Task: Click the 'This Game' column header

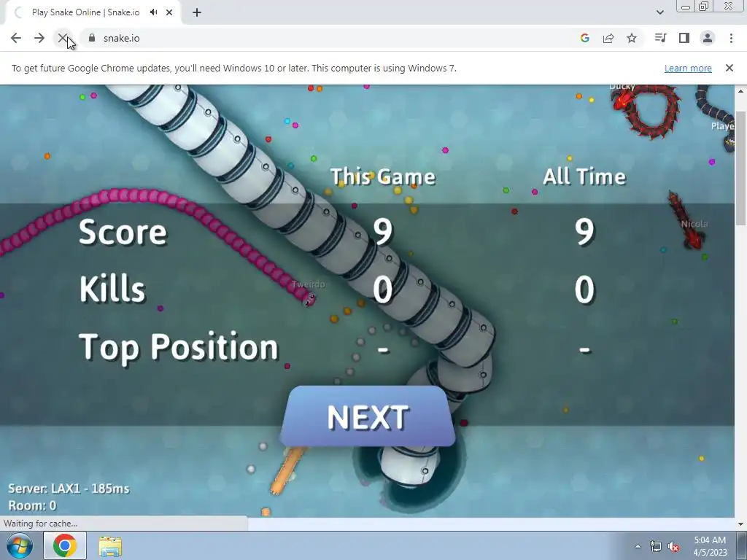Action: tap(383, 176)
